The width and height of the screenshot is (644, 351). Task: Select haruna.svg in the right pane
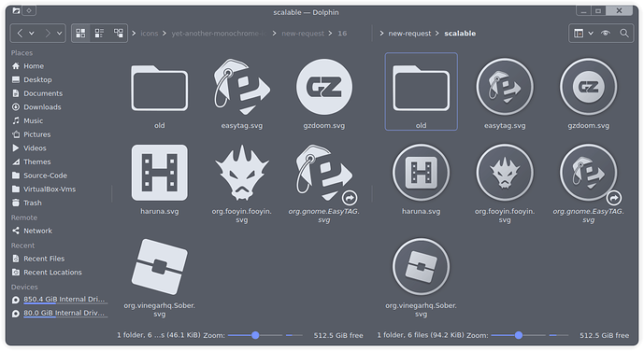[421, 179]
